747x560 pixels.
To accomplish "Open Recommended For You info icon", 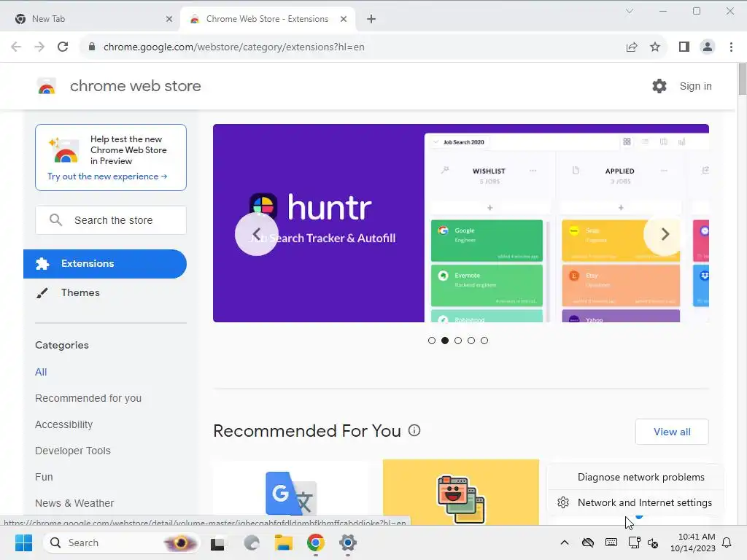I will (414, 430).
